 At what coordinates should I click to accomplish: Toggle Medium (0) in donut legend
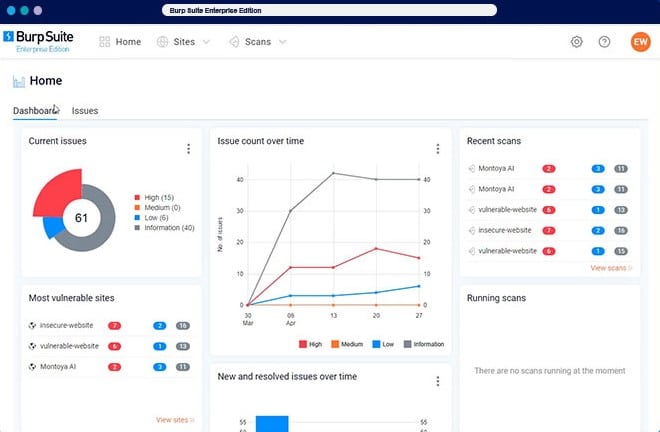(157, 208)
